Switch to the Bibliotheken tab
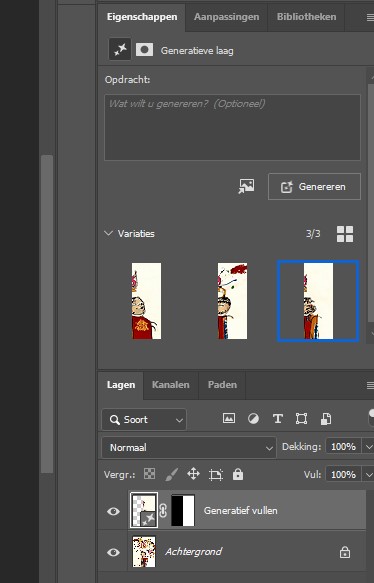Screen dimensions: 374x583 306,17
